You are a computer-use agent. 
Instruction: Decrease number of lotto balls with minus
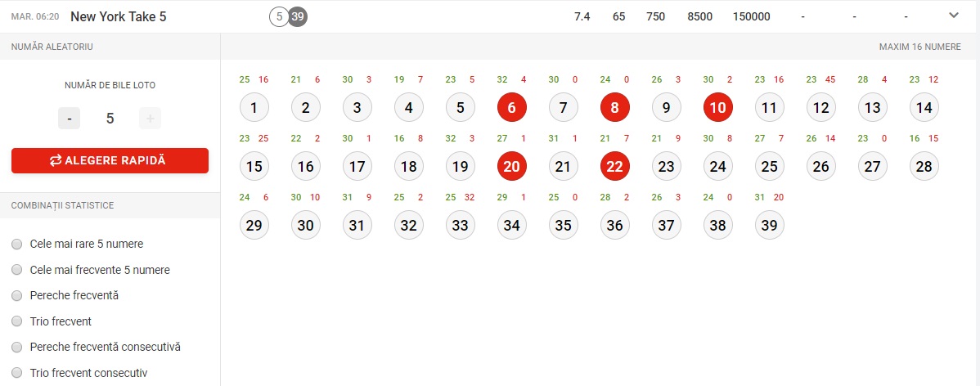pyautogui.click(x=70, y=118)
